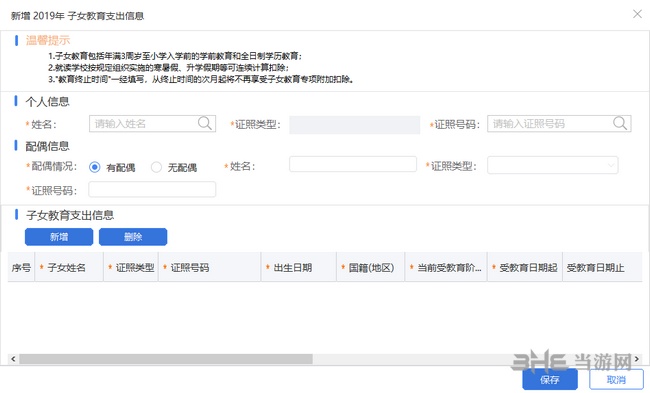Image resolution: width=650 pixels, height=393 pixels.
Task: Open the spouse 证照类型 dropdown
Action: pos(553,165)
